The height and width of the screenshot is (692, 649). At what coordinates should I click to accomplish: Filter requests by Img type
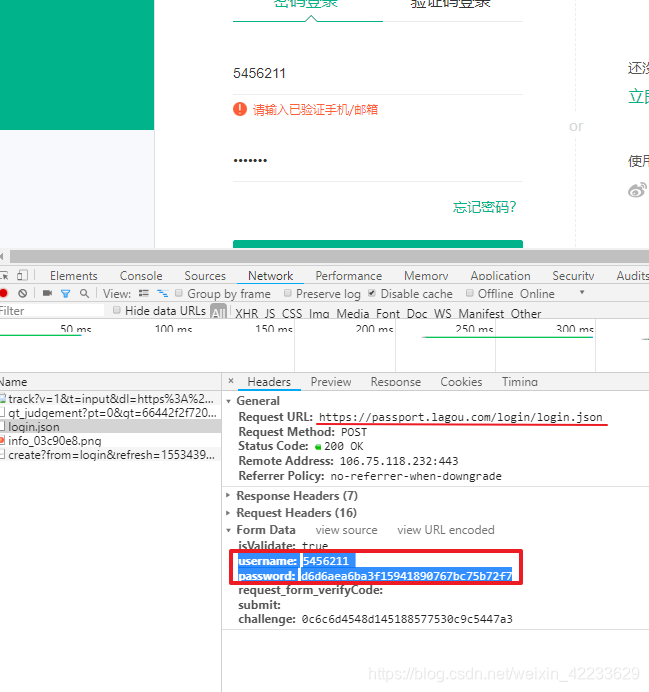pos(319,313)
